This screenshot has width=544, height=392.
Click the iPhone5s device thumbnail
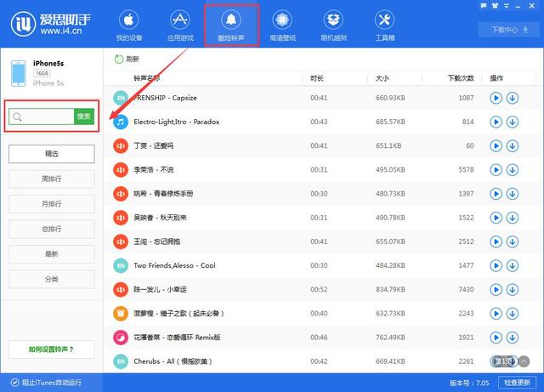pyautogui.click(x=18, y=73)
